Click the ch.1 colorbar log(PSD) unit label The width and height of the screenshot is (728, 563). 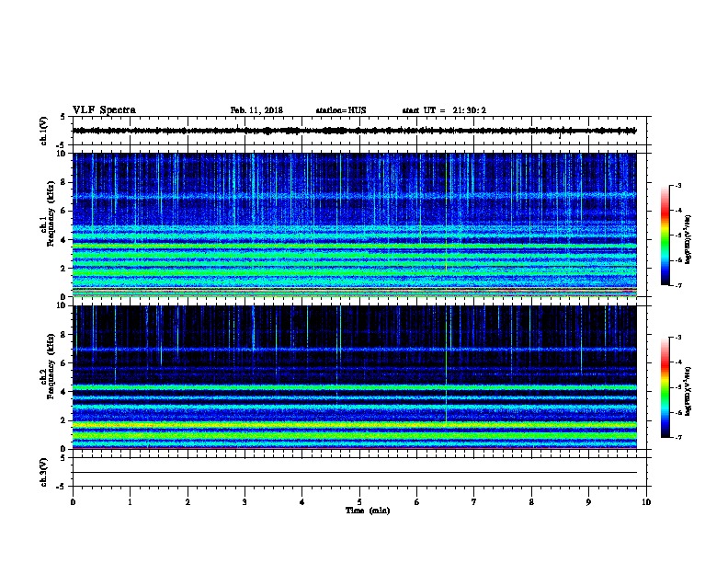click(x=688, y=239)
